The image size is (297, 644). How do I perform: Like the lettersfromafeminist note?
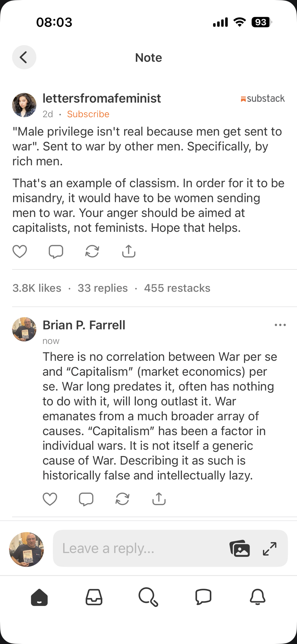tap(20, 251)
